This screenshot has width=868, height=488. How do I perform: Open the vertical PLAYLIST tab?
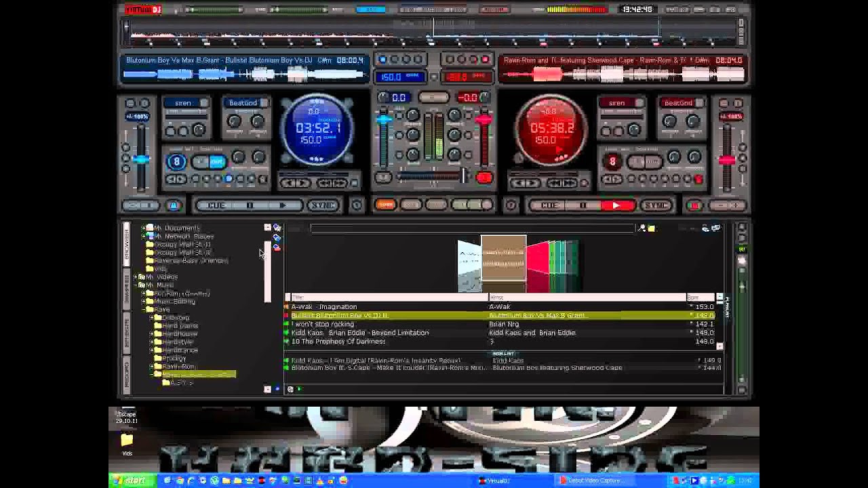[x=727, y=308]
